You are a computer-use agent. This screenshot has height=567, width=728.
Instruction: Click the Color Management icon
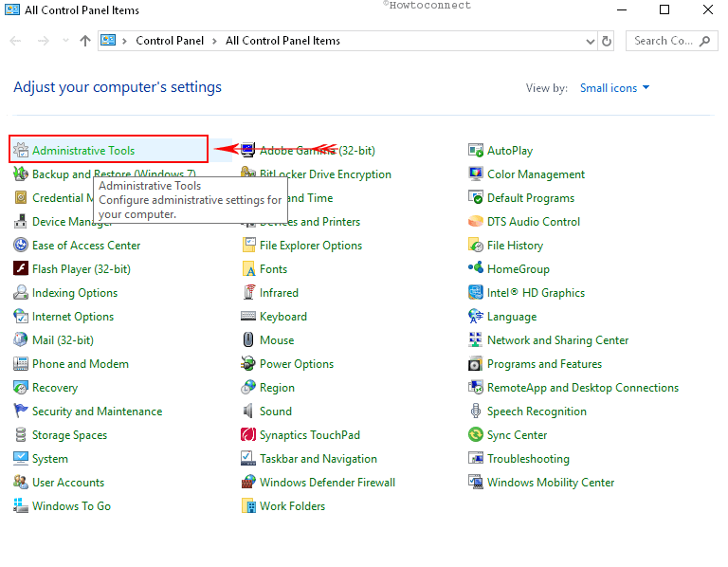(476, 174)
